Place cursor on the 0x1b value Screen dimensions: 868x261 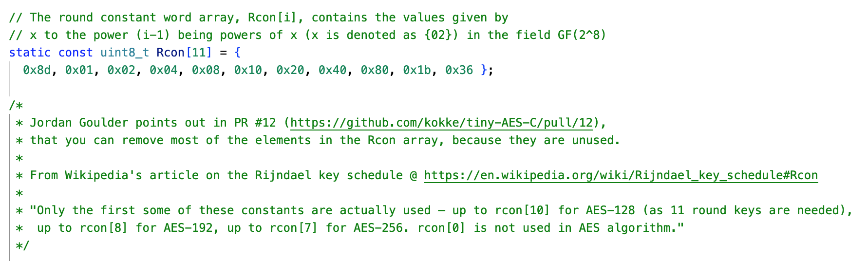416,70
